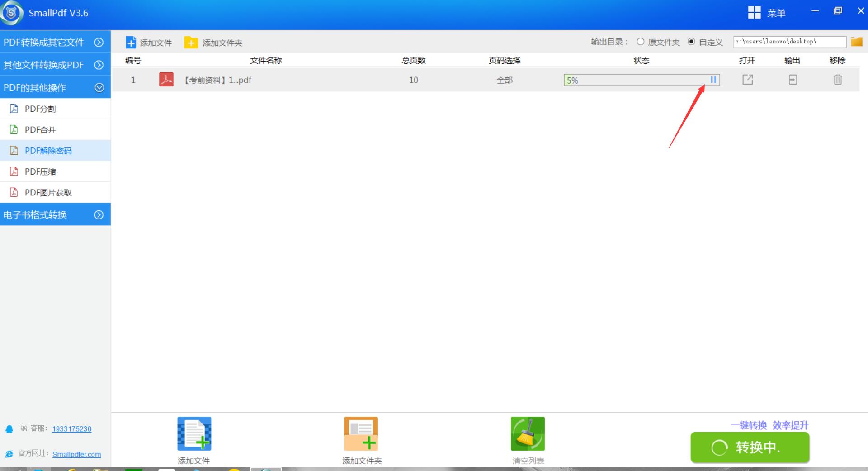The image size is (868, 471).
Task: Click the open file icon in row 1
Action: click(x=747, y=80)
